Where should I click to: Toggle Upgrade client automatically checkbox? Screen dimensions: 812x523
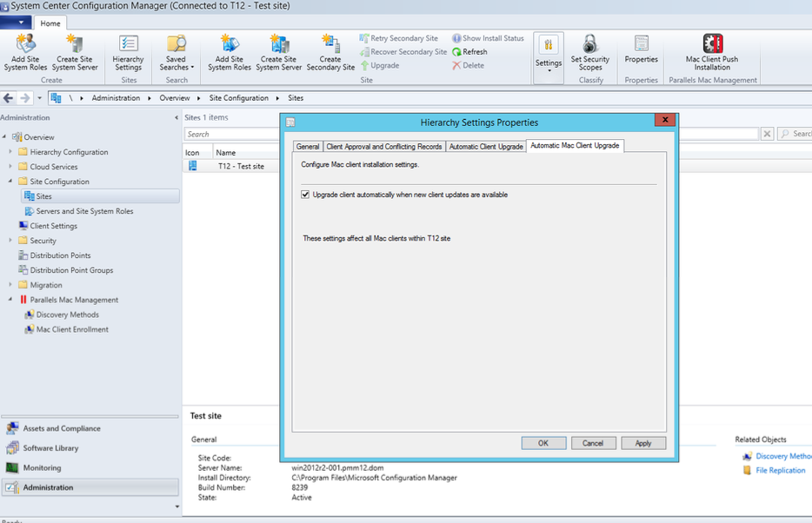pyautogui.click(x=305, y=195)
